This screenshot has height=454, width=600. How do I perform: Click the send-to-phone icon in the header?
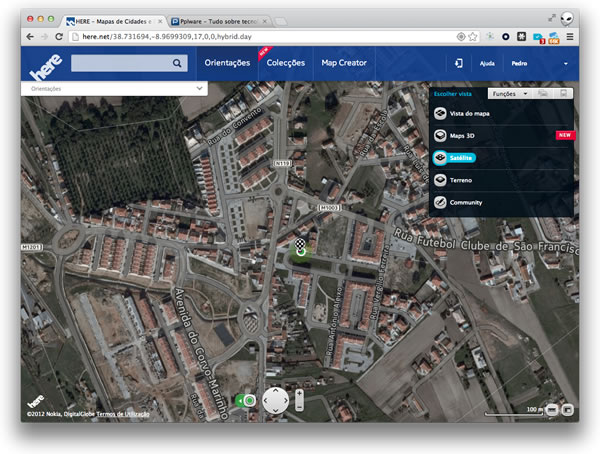click(x=458, y=63)
